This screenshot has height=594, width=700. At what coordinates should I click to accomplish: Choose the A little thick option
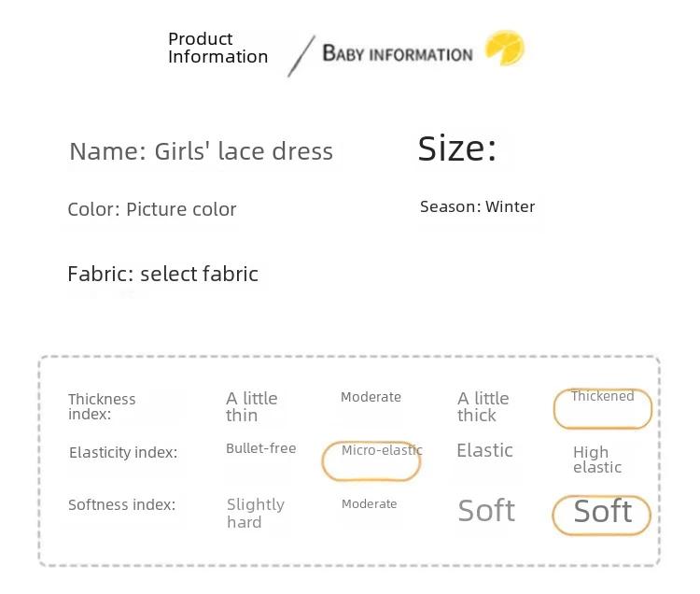483,406
